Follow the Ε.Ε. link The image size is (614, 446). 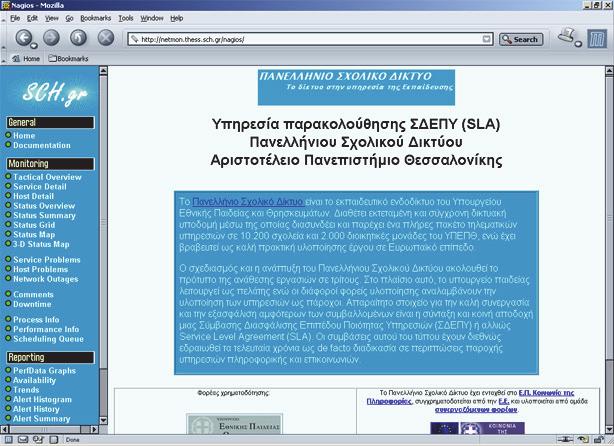(x=504, y=401)
